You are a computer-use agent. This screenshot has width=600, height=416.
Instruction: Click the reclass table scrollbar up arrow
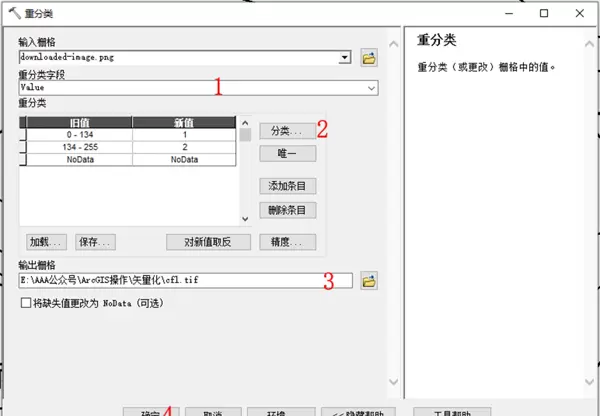click(x=244, y=121)
